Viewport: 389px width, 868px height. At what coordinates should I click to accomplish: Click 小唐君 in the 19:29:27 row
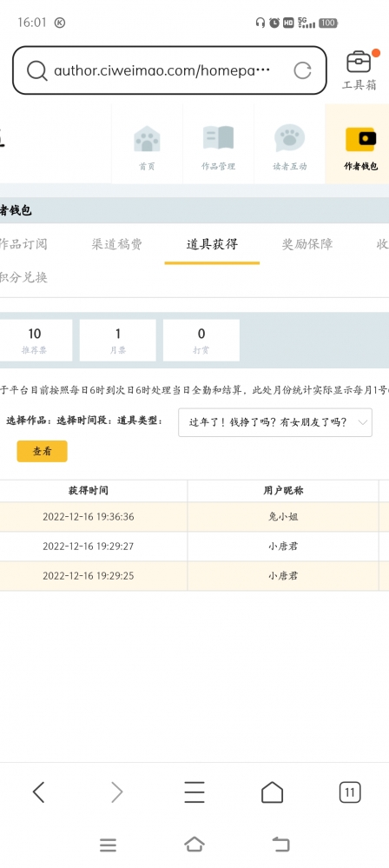coord(283,547)
